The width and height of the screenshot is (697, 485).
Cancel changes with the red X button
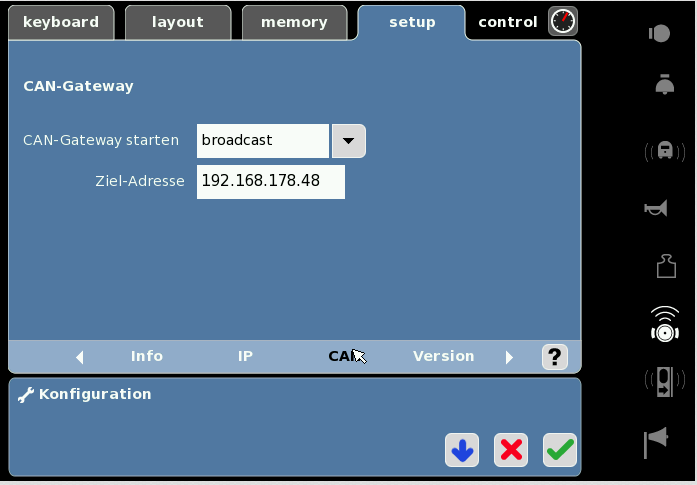511,450
